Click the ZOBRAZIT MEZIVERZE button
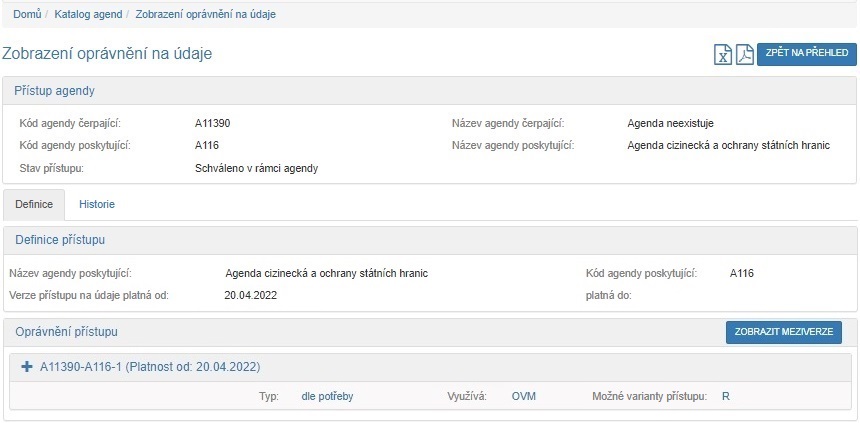This screenshot has height=423, width=860. [784, 332]
